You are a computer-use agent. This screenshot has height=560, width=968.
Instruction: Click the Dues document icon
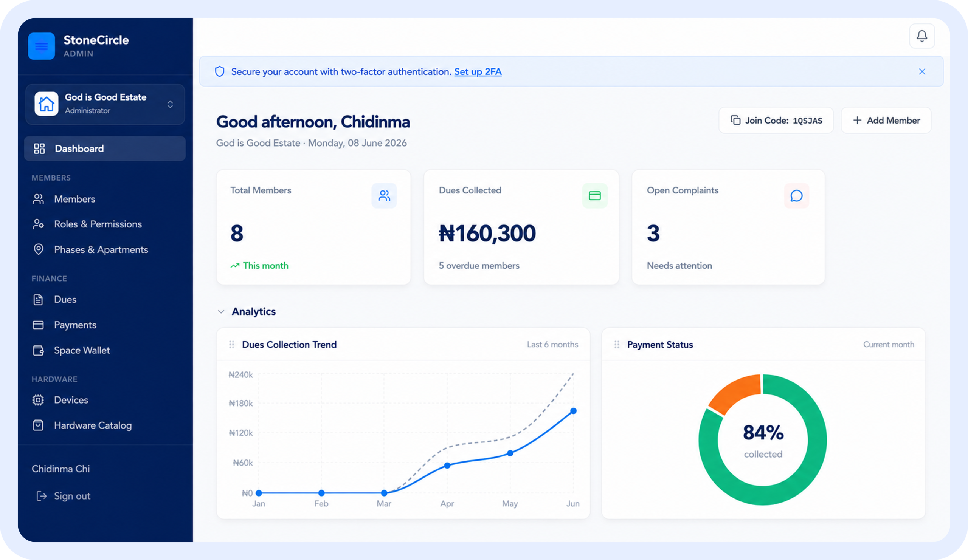click(38, 300)
